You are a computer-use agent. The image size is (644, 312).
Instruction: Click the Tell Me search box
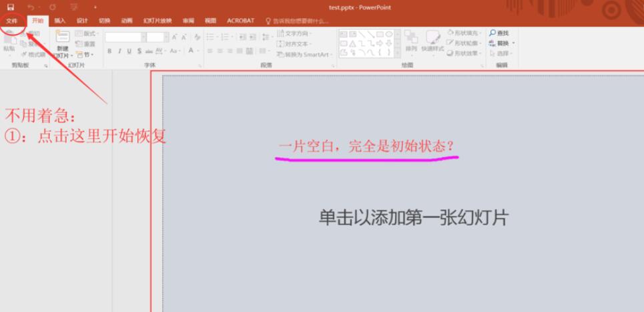click(298, 21)
